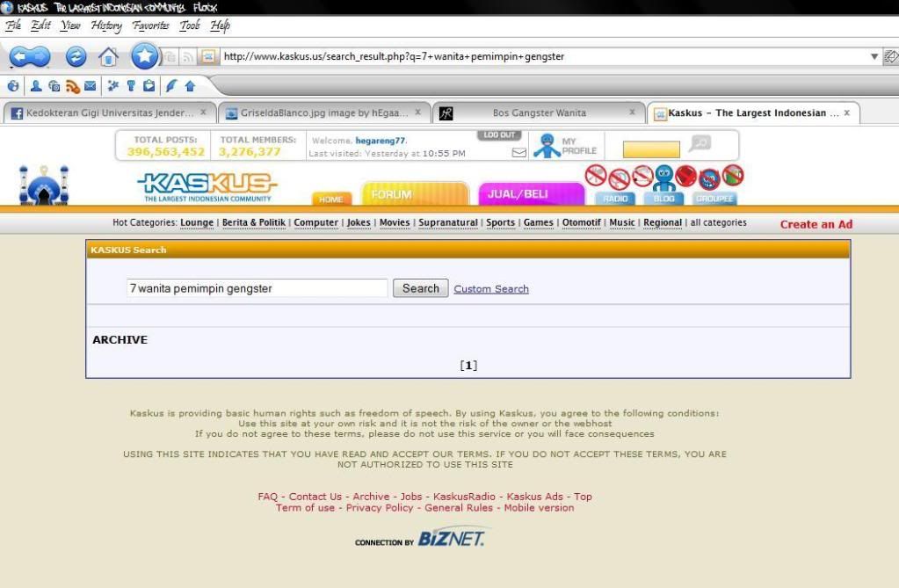Click the private message envelope icon

coord(518,153)
